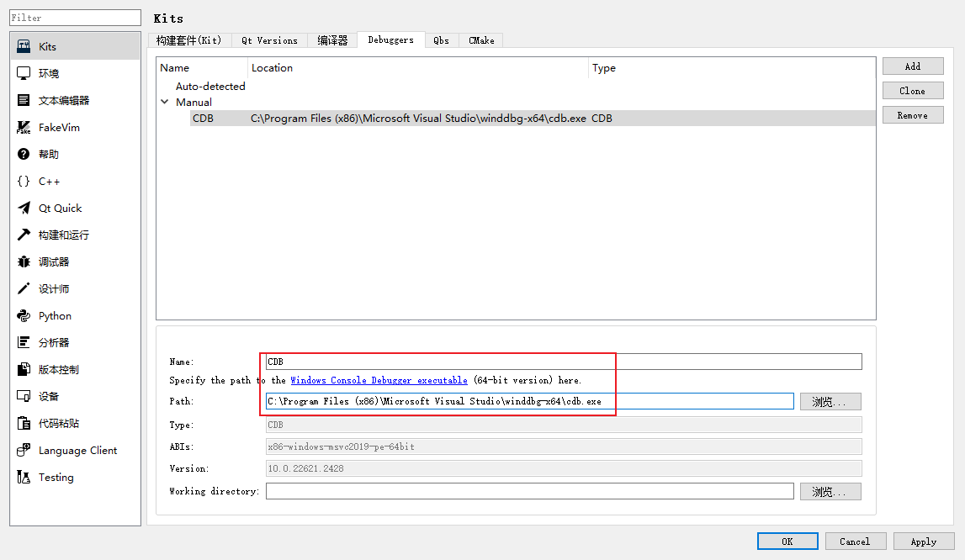
Task: Clone the selected CDB debugger
Action: click(913, 90)
